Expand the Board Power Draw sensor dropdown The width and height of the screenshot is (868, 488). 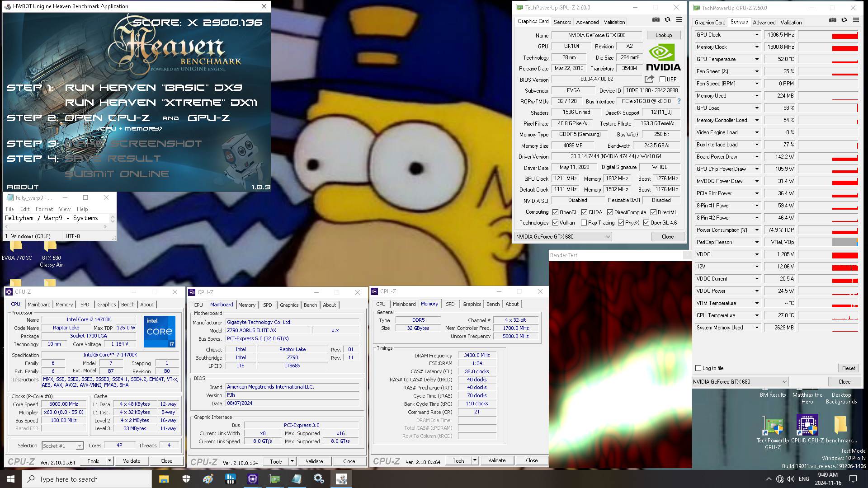click(x=756, y=157)
